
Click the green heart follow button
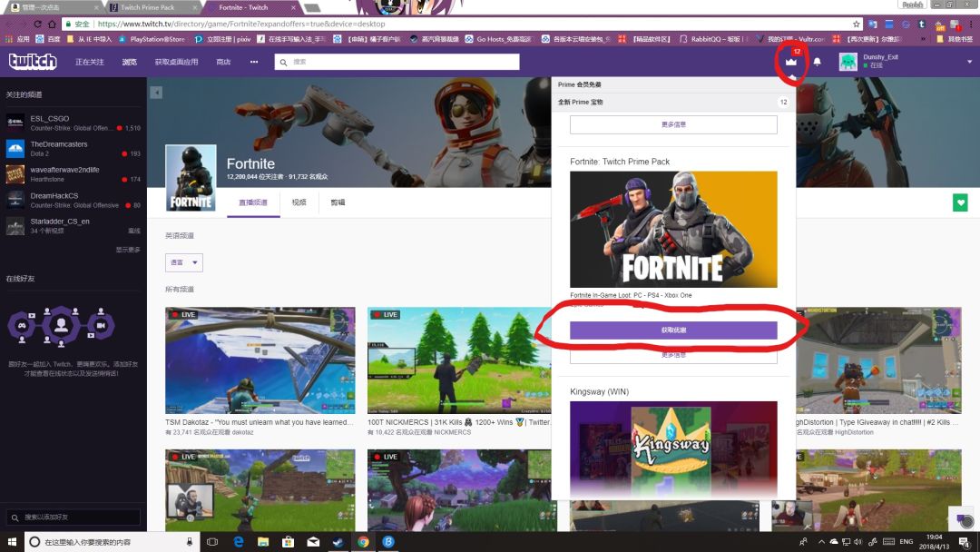coord(960,202)
